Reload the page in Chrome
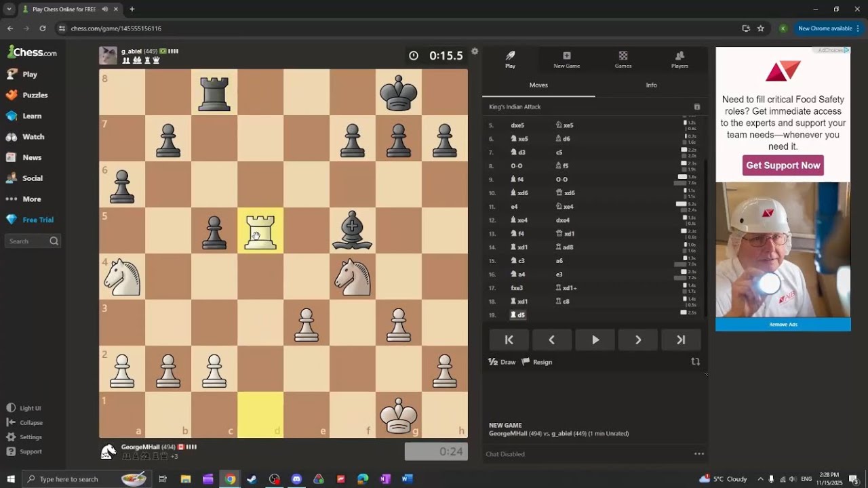Screen dimensions: 868x488 43,28
